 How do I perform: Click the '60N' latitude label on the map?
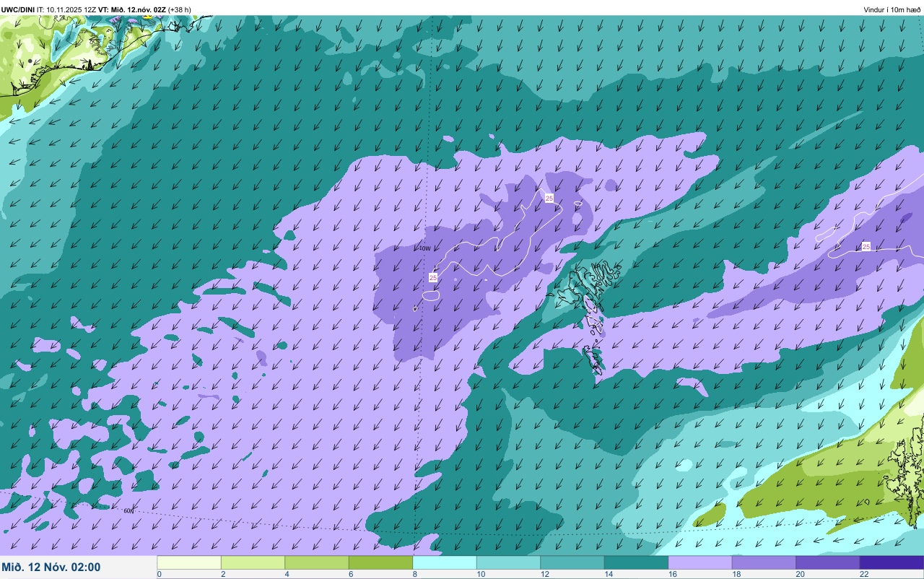pos(128,510)
